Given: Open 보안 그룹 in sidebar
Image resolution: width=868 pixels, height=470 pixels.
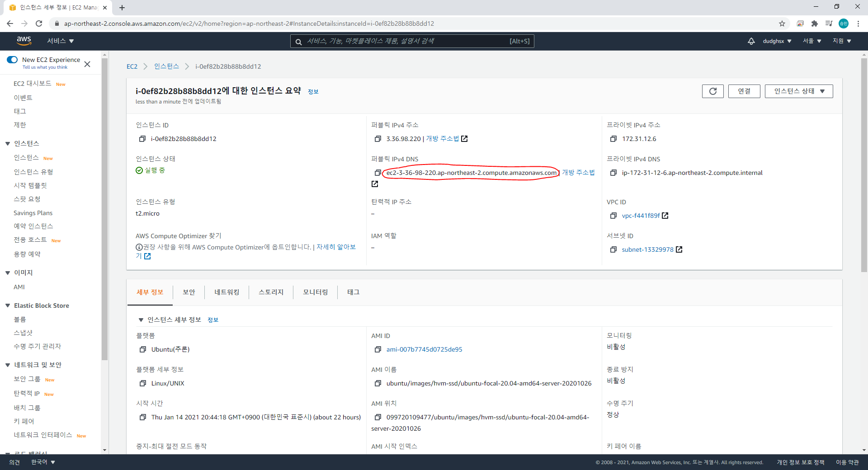Looking at the screenshot, I should click(27, 379).
